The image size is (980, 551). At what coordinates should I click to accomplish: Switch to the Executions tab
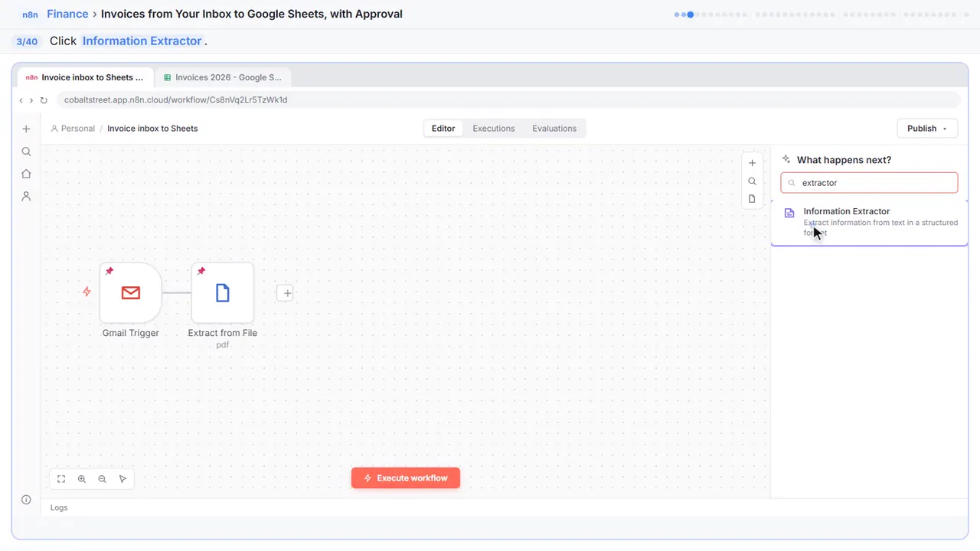pos(494,129)
